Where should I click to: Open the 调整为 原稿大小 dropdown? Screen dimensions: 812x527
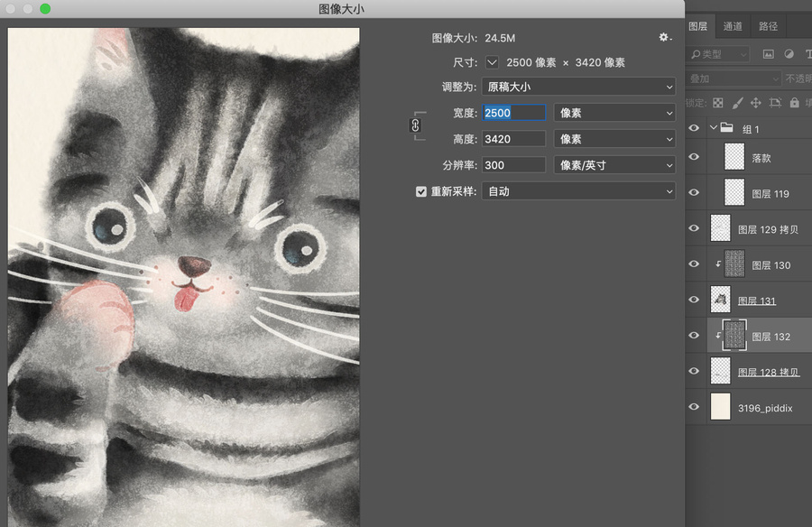click(x=578, y=87)
